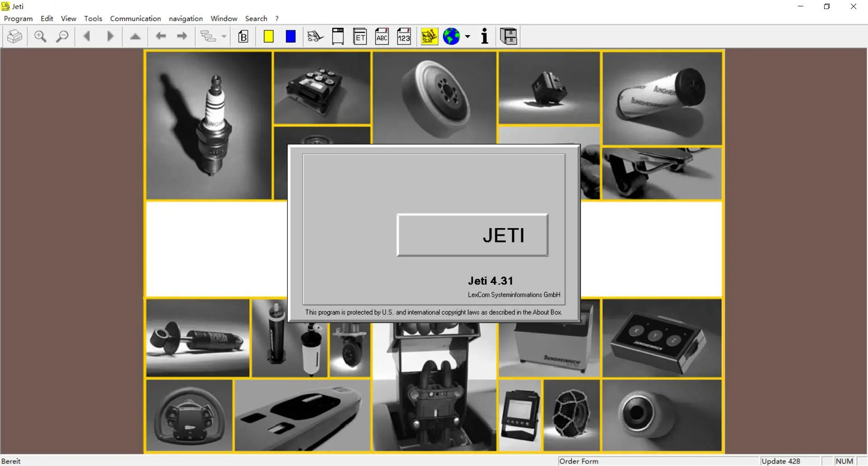Click the 'Order Form' status bar entry
The height and width of the screenshot is (466, 868).
tap(579, 461)
